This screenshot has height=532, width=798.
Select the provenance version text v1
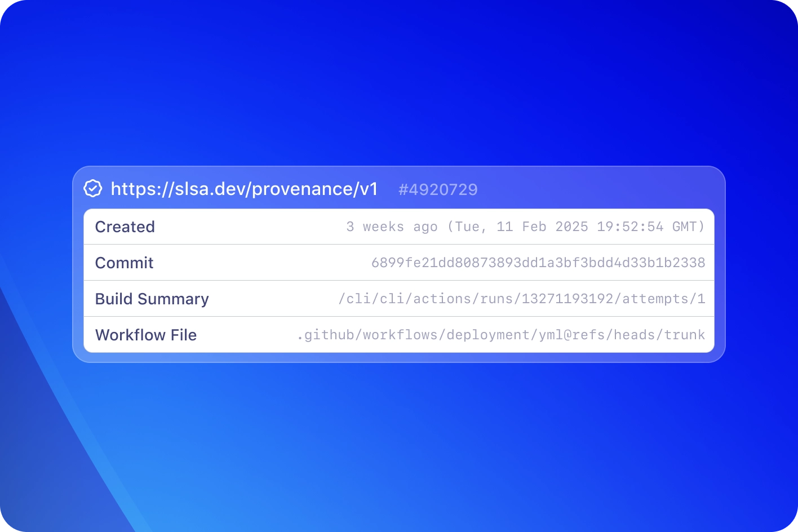click(x=369, y=189)
